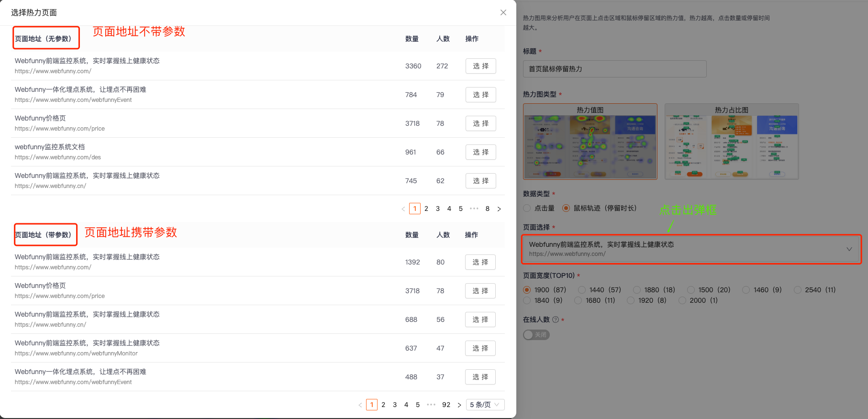Select webfunny监控系统文档 row
The width and height of the screenshot is (868, 419).
(481, 152)
